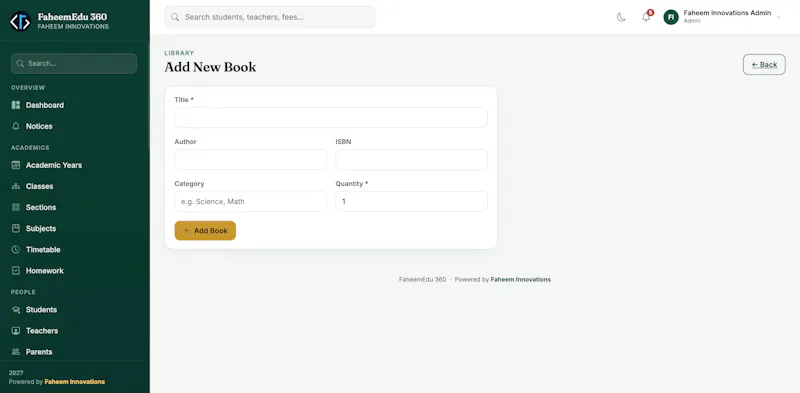This screenshot has width=800, height=393.
Task: Click the PEOPLE section header
Action: (x=23, y=292)
